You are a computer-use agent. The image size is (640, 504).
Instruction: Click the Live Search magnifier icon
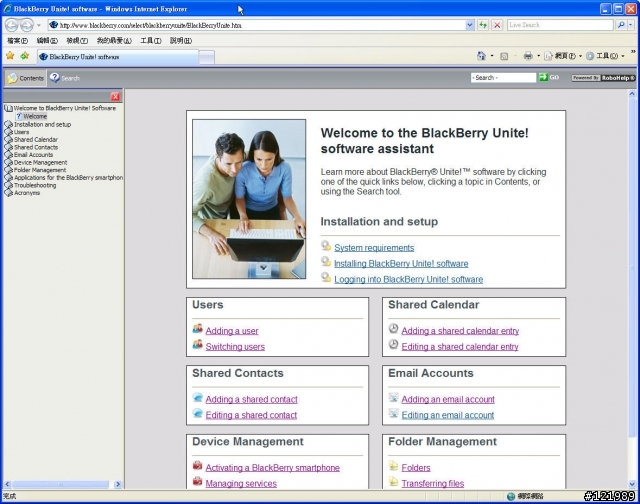tap(621, 25)
